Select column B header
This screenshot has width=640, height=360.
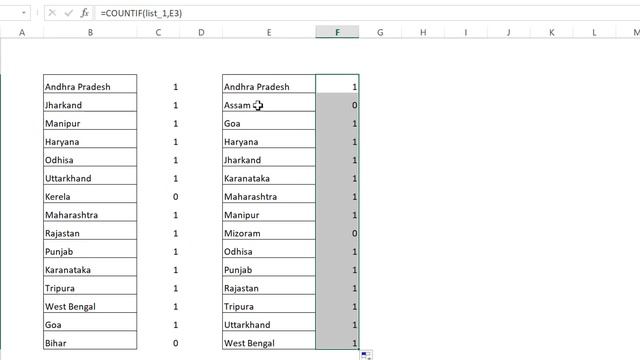(x=90, y=32)
